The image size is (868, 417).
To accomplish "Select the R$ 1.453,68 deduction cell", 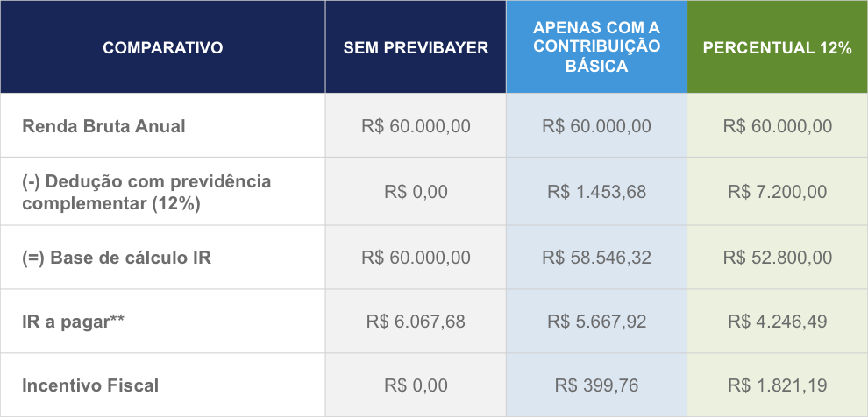I will click(x=597, y=192).
